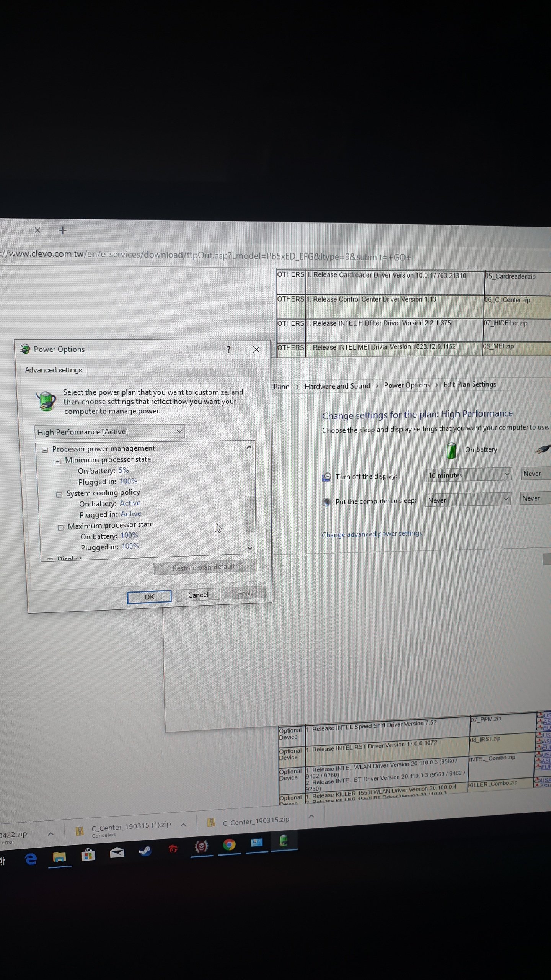Image resolution: width=551 pixels, height=980 pixels.
Task: Switch to the Control Panel taskbar icon
Action: [x=257, y=843]
